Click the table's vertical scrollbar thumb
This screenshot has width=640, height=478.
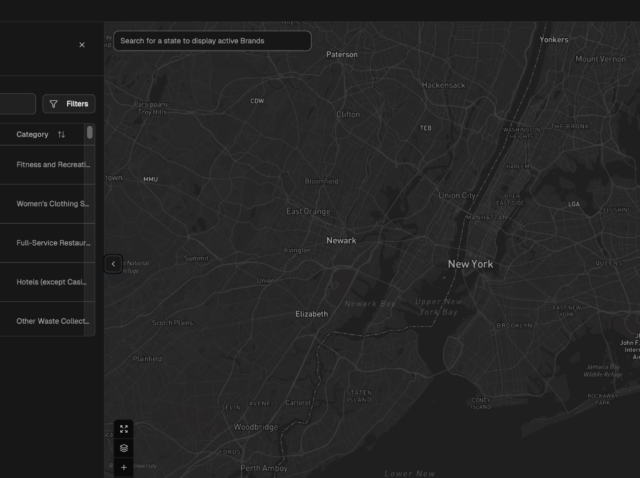[90, 132]
